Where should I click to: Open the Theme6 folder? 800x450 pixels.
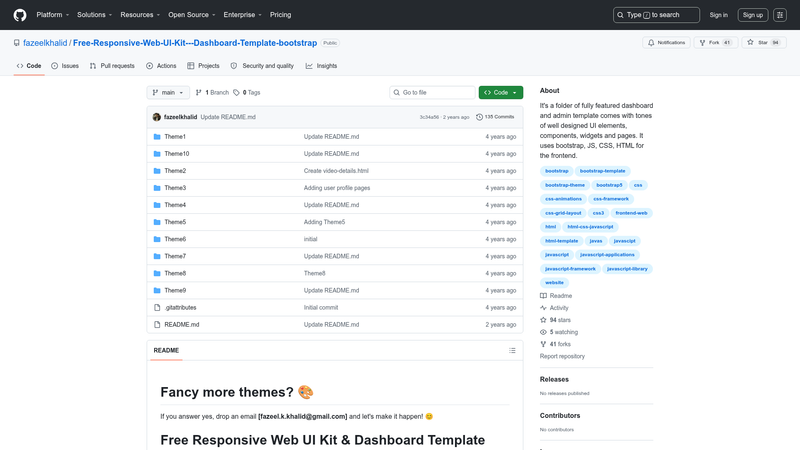tap(175, 239)
